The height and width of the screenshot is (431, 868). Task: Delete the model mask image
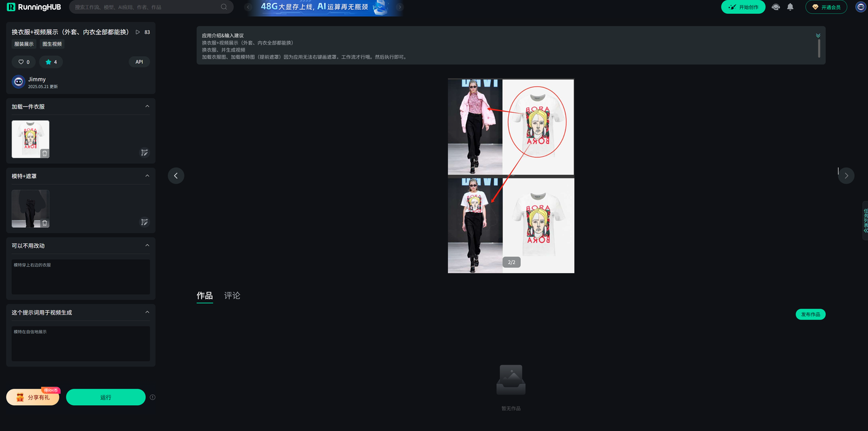[45, 223]
